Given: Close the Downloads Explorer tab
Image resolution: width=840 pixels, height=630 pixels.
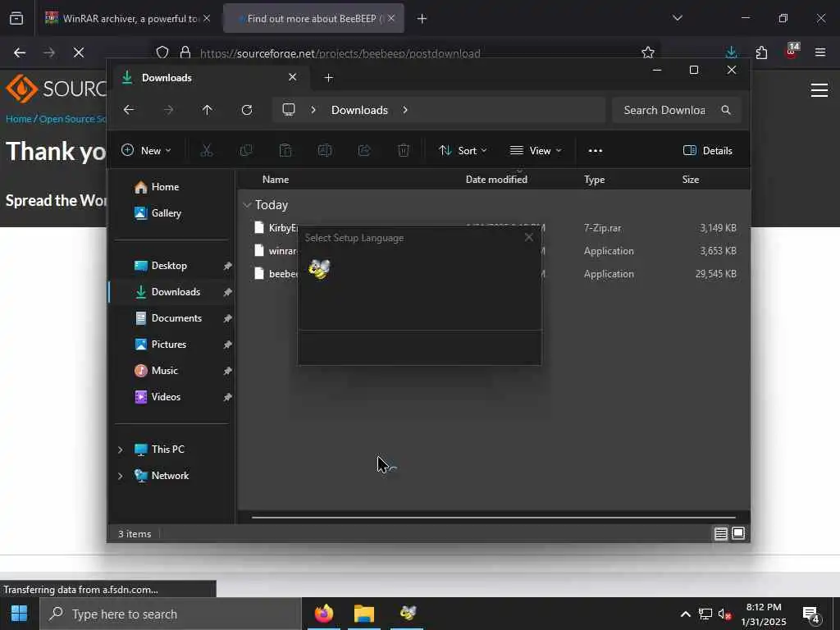Looking at the screenshot, I should tap(293, 77).
